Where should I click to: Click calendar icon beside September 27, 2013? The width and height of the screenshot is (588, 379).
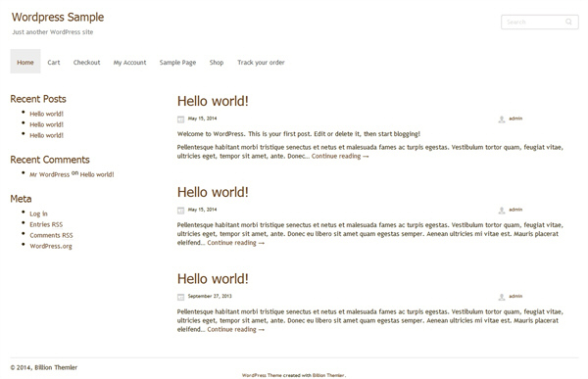(180, 297)
